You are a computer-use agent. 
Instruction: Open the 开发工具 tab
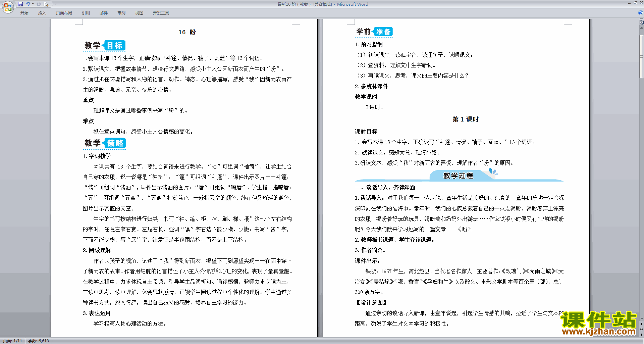point(161,13)
